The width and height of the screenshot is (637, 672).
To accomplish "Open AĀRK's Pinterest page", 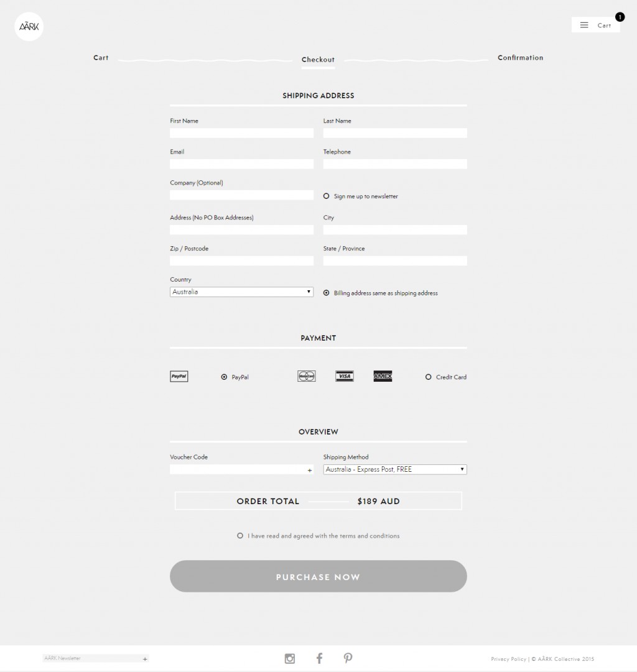I will click(348, 658).
